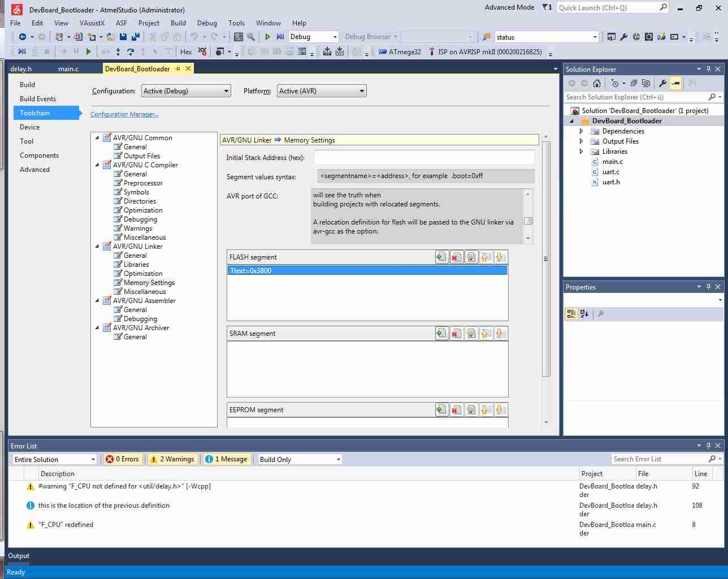This screenshot has height=579, width=728.
Task: Click the Save All toolbar icon
Action: click(x=136, y=37)
